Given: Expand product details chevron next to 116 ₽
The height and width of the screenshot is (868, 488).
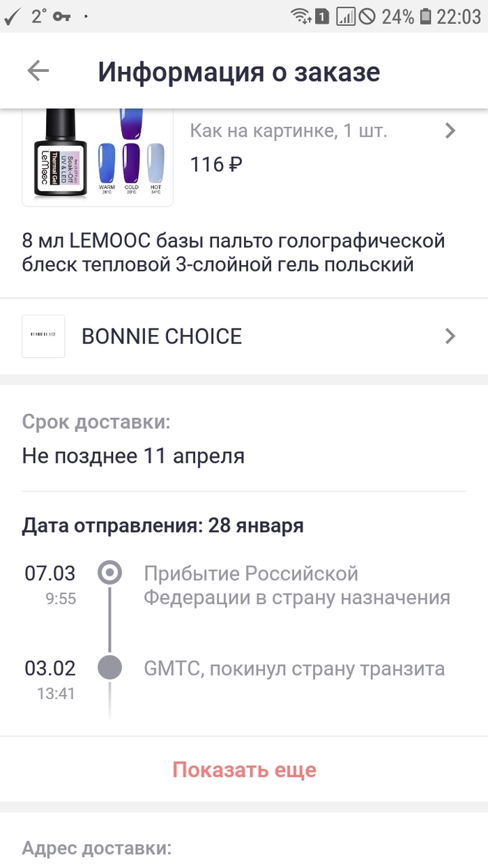Looking at the screenshot, I should pos(450,130).
